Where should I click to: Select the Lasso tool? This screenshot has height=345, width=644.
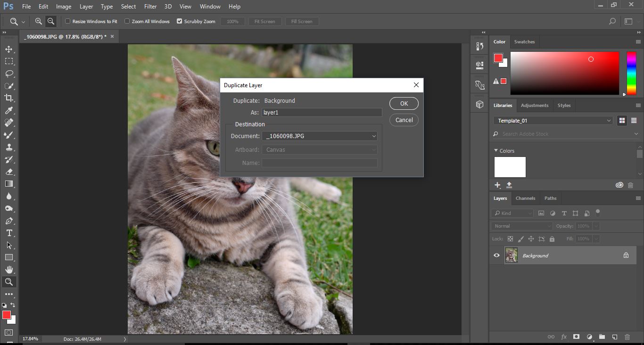9,74
